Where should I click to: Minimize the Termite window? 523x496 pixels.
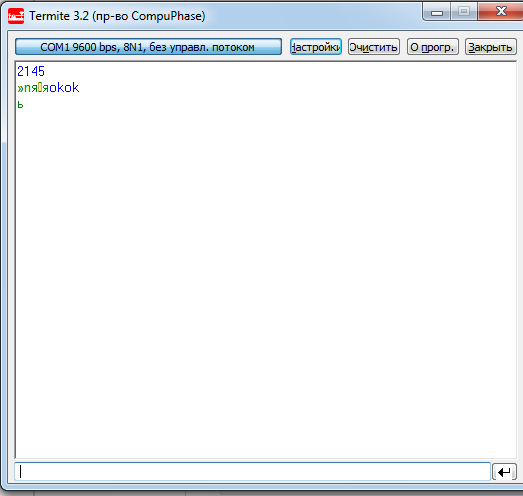[437, 12]
